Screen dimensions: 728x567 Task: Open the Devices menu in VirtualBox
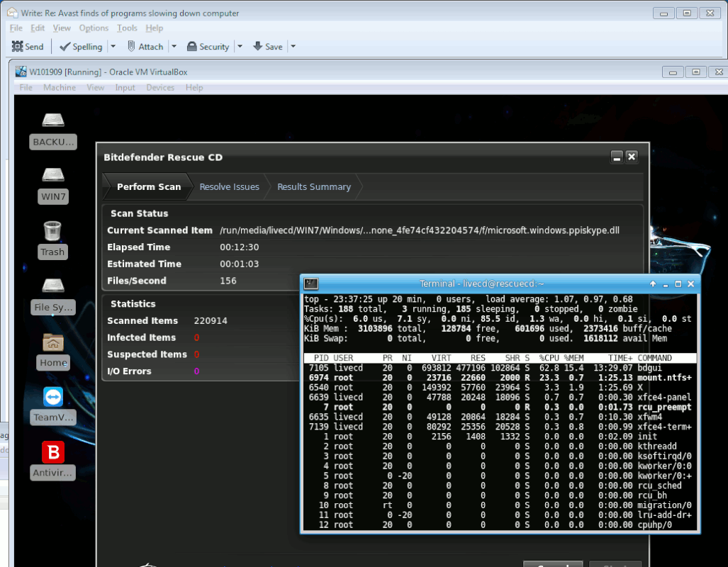click(160, 87)
